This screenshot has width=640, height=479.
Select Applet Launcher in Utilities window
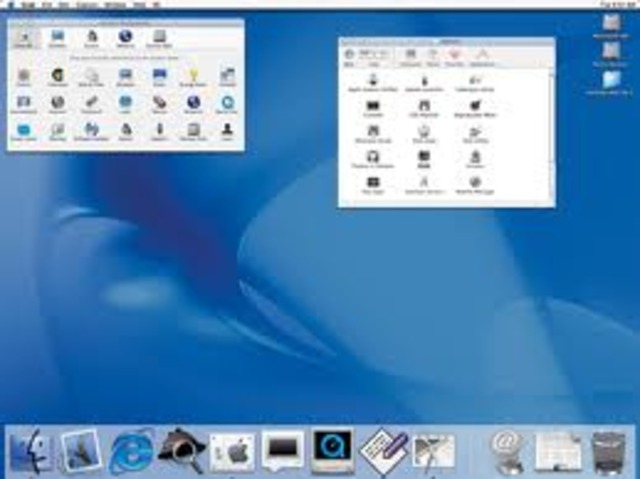424,83
